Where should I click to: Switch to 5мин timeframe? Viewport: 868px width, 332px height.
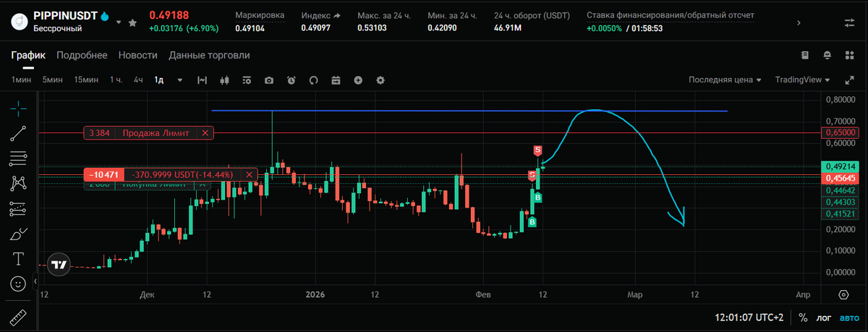pos(52,80)
